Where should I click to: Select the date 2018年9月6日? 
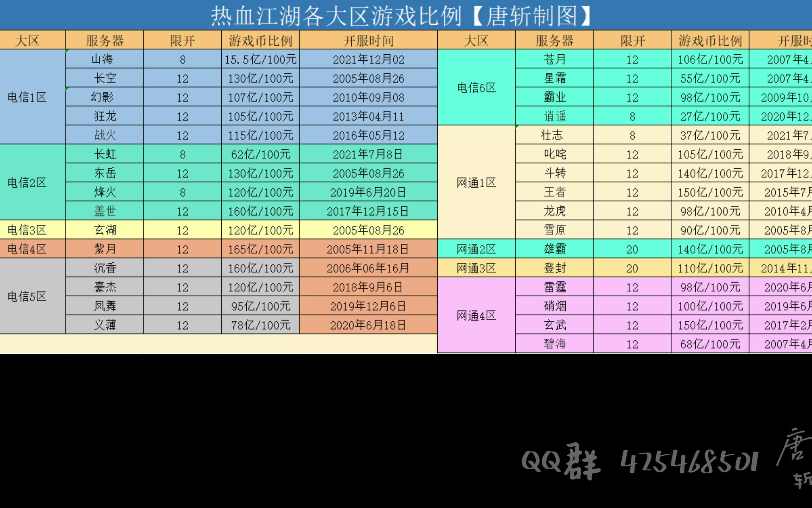pyautogui.click(x=368, y=288)
